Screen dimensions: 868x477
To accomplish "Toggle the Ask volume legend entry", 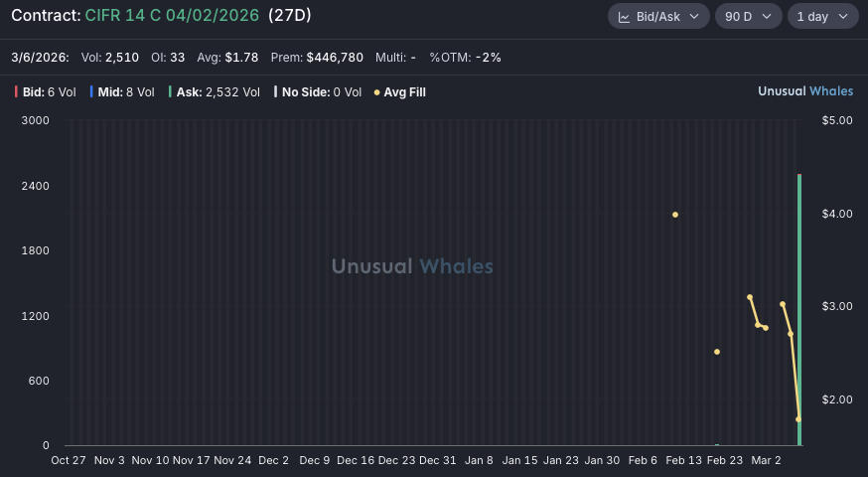I will coord(215,92).
